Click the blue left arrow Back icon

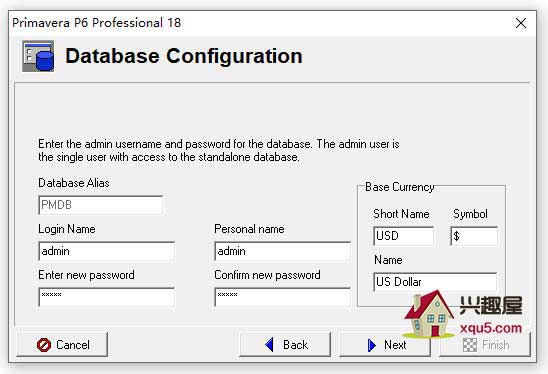coord(269,345)
